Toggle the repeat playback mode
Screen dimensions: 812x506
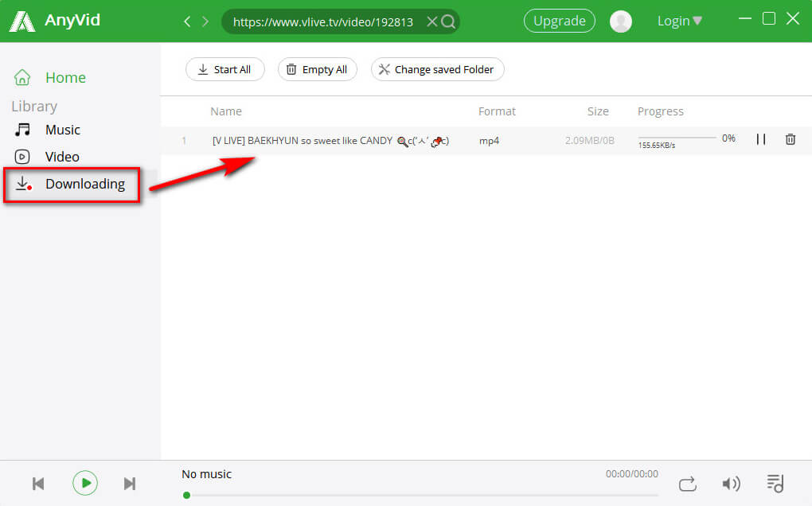[688, 483]
